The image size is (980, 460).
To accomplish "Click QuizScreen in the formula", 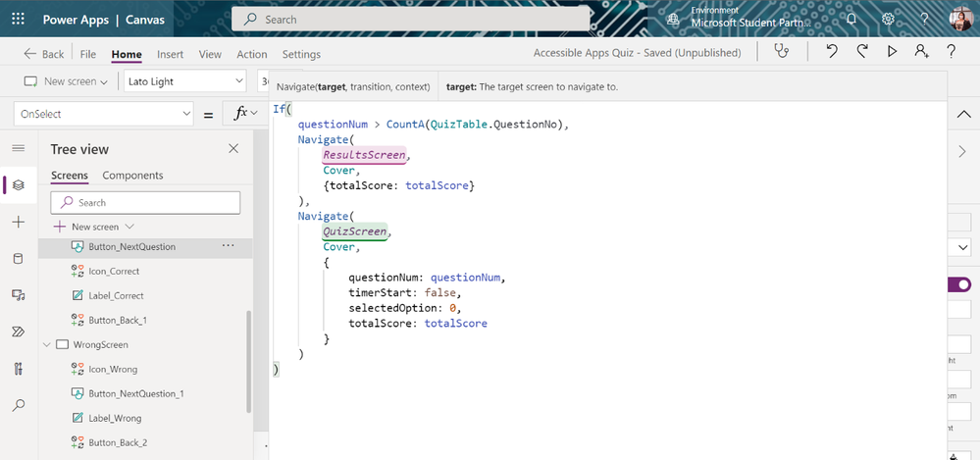I will (354, 231).
